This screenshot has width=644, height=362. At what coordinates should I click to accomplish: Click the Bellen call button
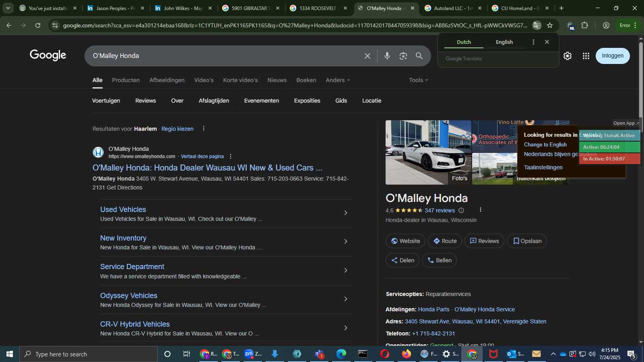439,260
